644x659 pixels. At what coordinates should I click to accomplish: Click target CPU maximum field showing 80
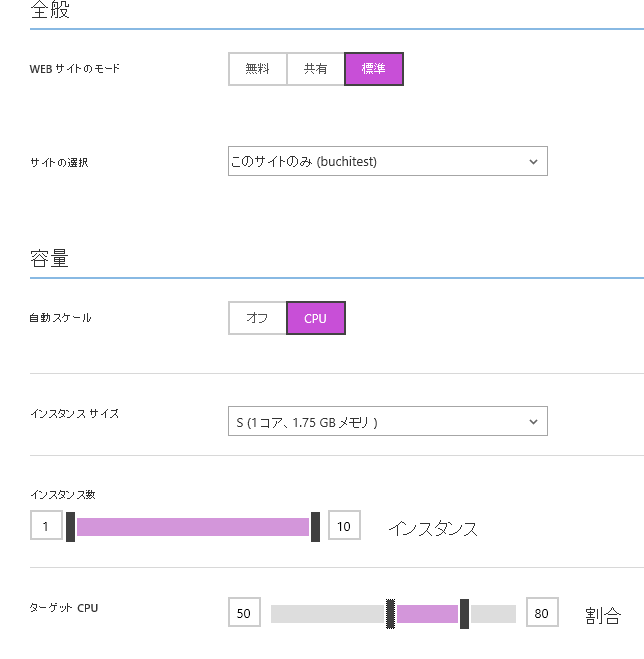point(541,613)
